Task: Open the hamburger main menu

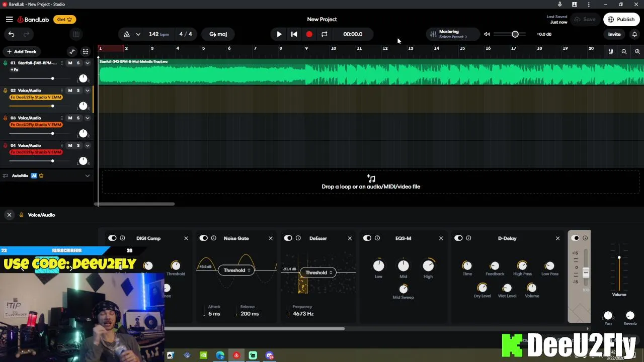Action: (9, 19)
